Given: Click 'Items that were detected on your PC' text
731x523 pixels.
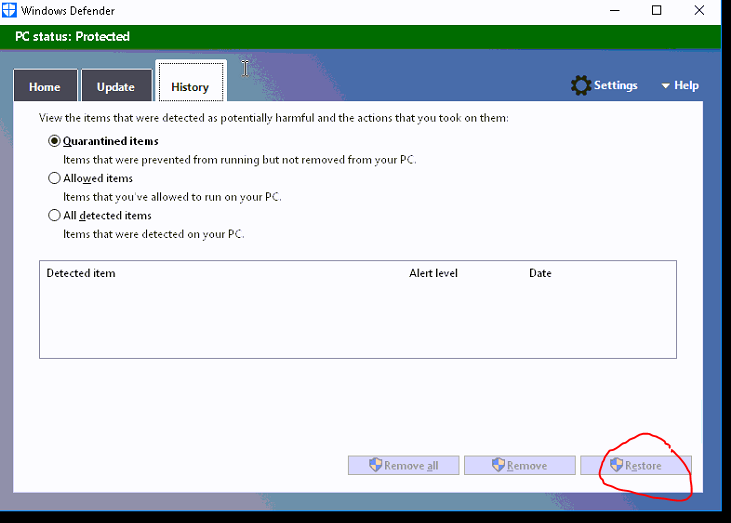Looking at the screenshot, I should tap(153, 234).
